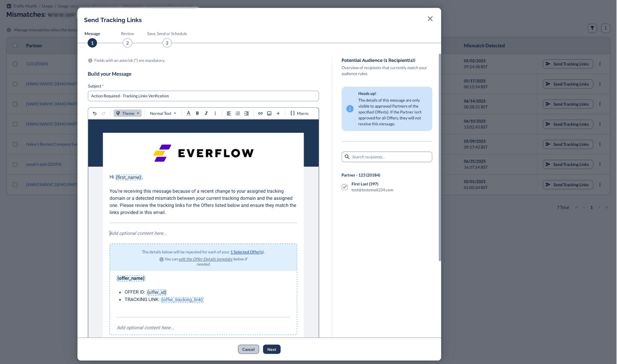The width and height of the screenshot is (617, 364).
Task: Click the Subject input field
Action: click(203, 96)
